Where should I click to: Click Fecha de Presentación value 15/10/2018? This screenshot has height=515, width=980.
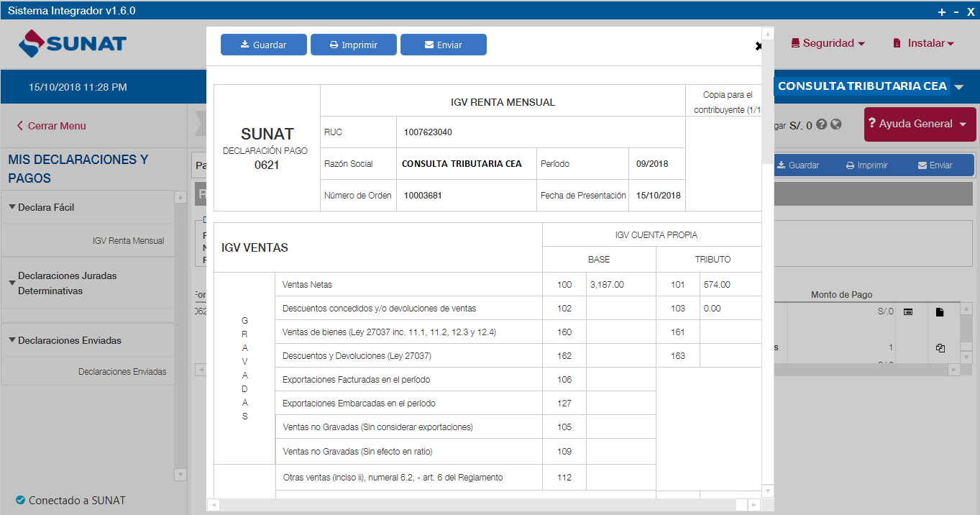click(x=658, y=196)
